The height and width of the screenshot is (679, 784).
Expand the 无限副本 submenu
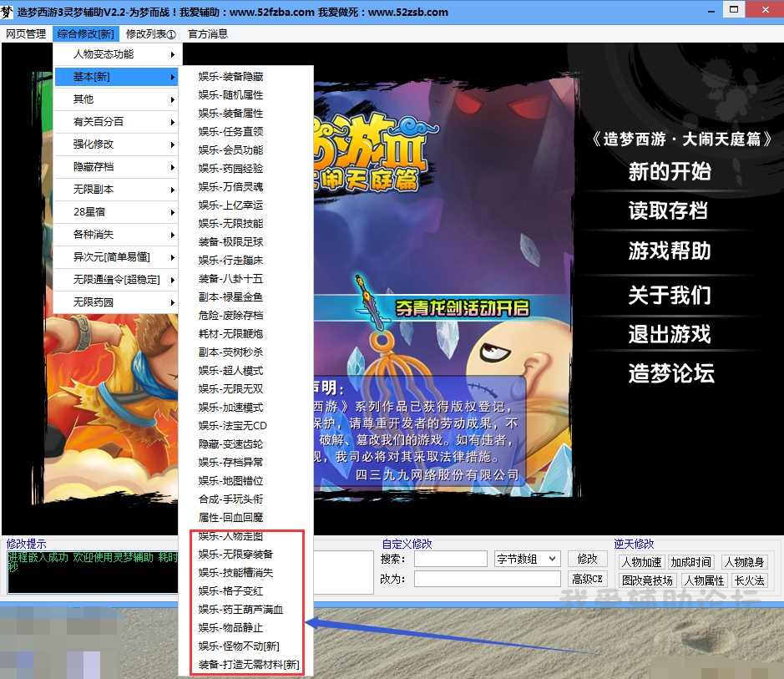(x=117, y=190)
